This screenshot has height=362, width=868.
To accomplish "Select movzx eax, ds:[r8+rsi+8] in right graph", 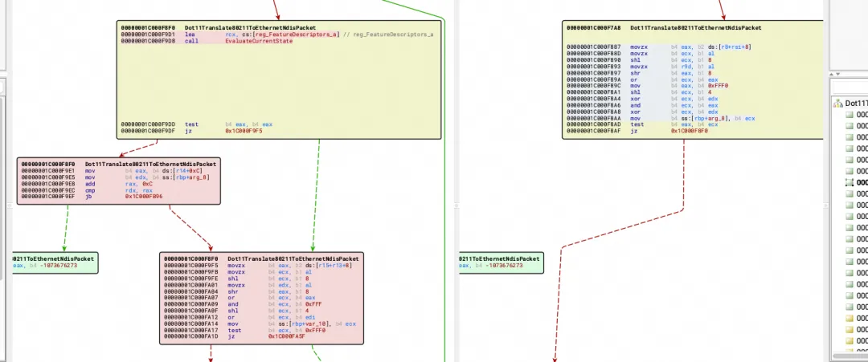I will (x=659, y=47).
